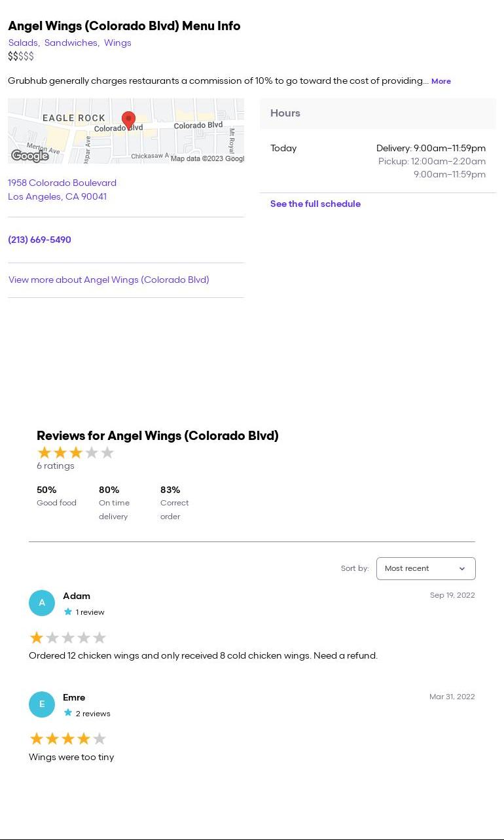Click the Most recent dropdown chevron
The height and width of the screenshot is (840, 504).
[462, 568]
